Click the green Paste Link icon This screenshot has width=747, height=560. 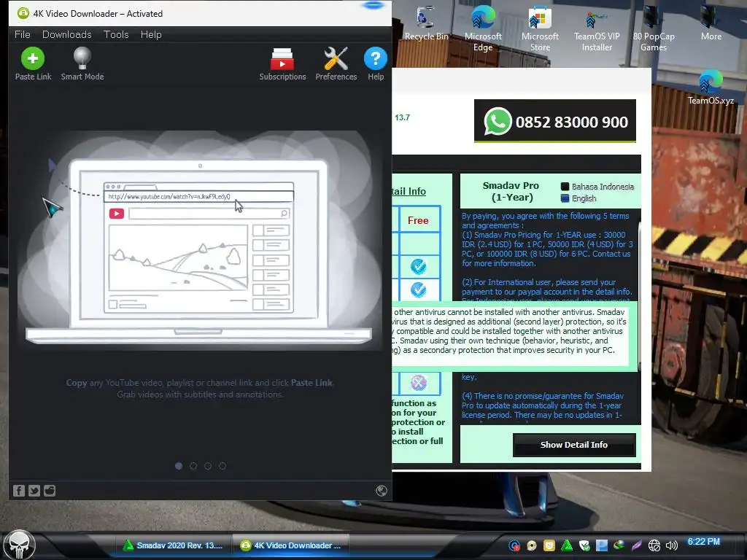[x=33, y=58]
